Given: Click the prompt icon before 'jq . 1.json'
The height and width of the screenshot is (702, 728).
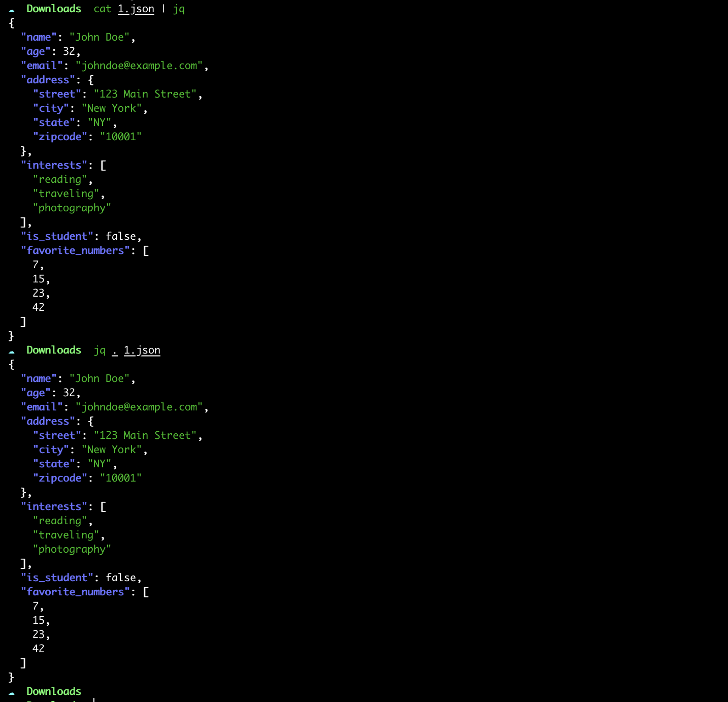Looking at the screenshot, I should pos(12,351).
